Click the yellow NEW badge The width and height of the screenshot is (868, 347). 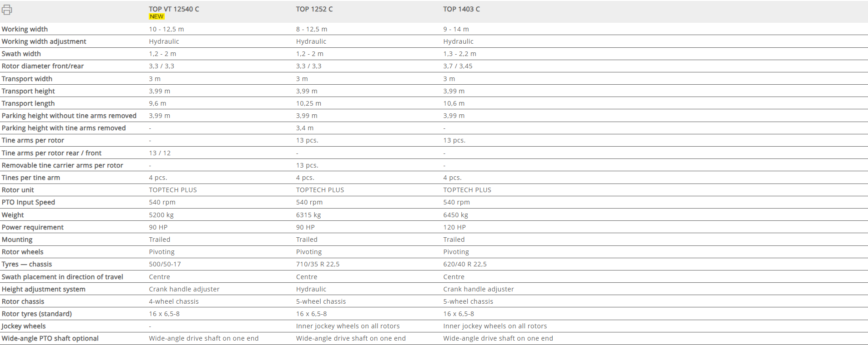pyautogui.click(x=156, y=16)
